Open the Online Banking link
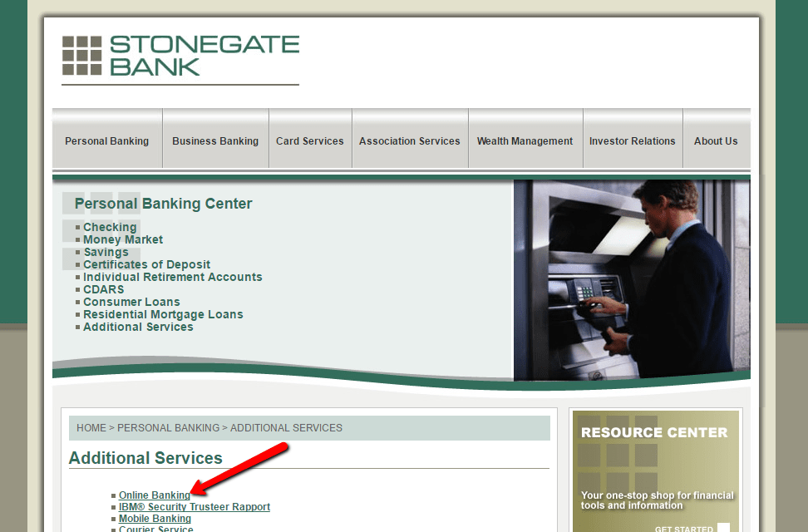 (x=155, y=495)
